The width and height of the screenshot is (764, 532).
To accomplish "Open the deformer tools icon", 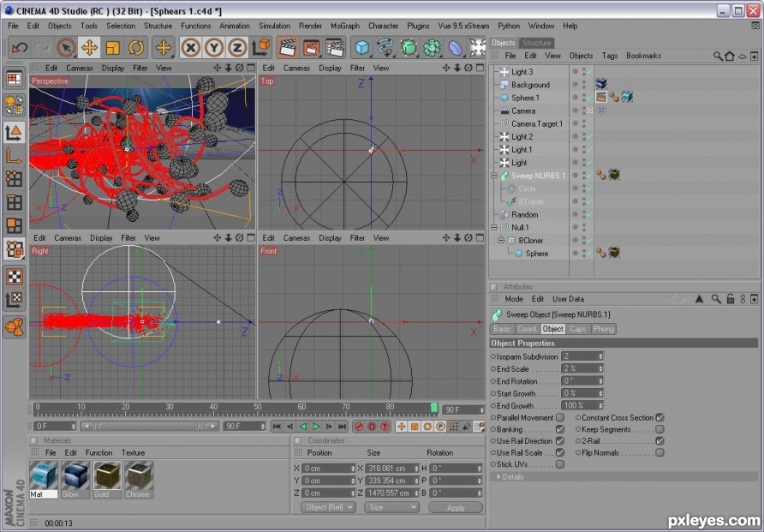I will pos(456,48).
